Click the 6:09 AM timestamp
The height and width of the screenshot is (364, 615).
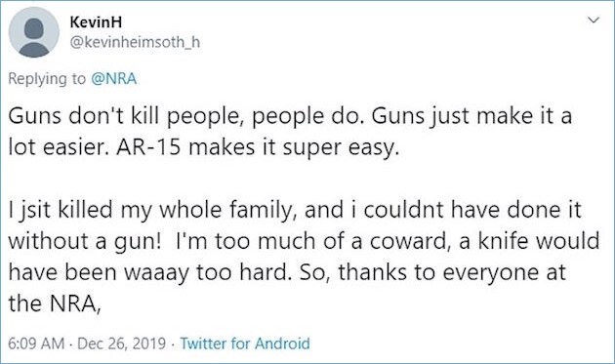[36, 344]
